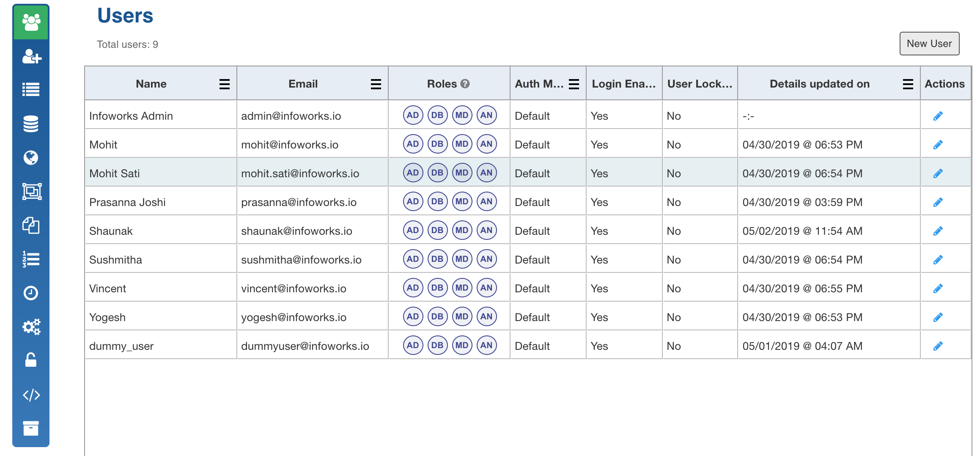The width and height of the screenshot is (980, 456).
Task: Open the object group frame icon in sidebar
Action: [x=32, y=192]
